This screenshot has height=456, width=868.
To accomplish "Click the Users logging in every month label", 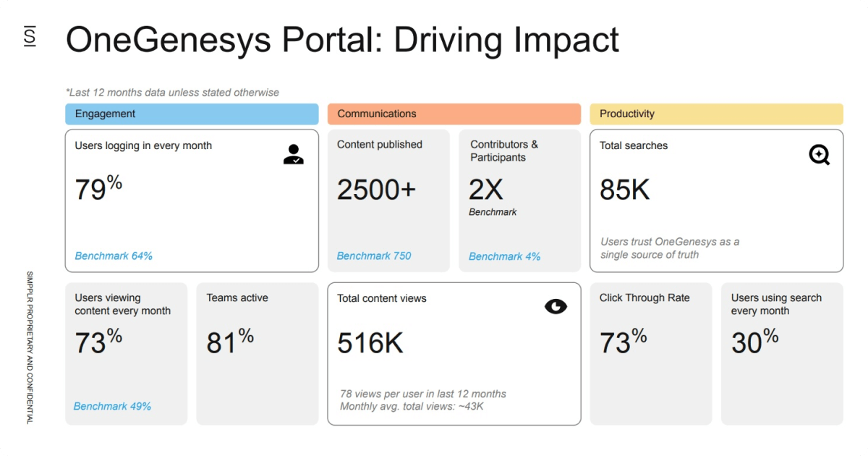I will point(143,145).
